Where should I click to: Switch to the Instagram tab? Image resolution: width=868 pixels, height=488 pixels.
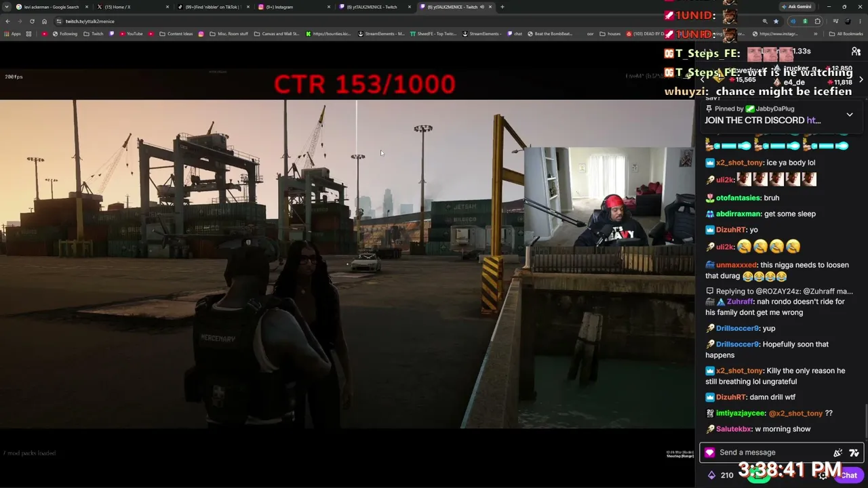click(294, 7)
